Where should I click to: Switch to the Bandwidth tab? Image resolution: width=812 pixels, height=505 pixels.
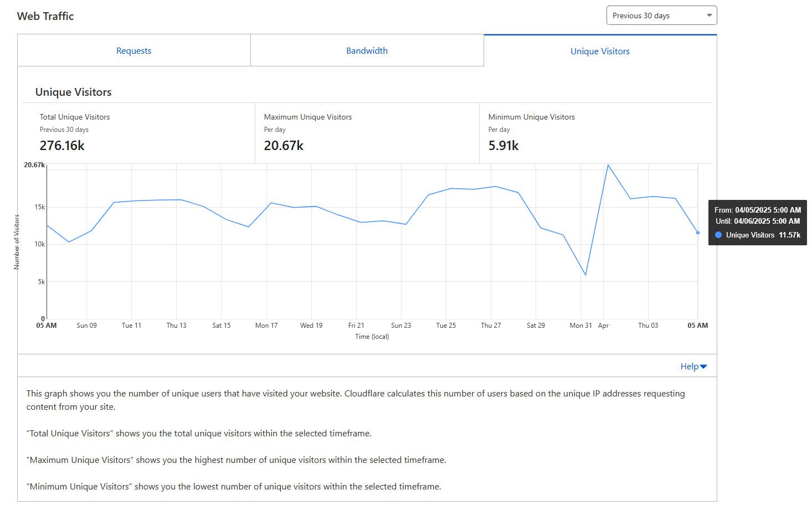[367, 51]
